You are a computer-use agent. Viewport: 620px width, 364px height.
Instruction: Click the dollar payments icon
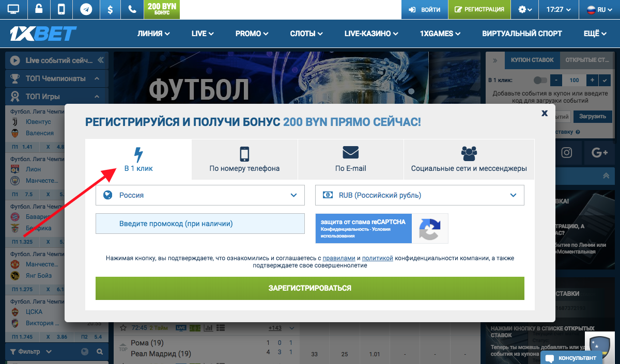pos(110,9)
